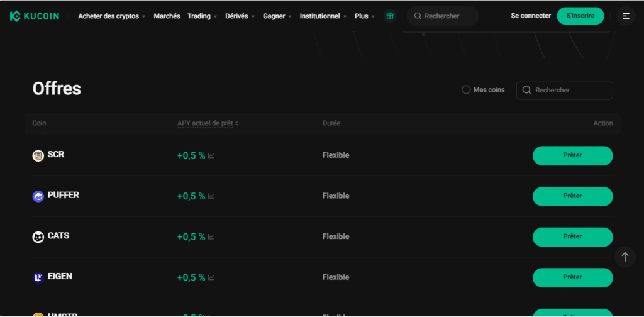Image resolution: width=644 pixels, height=317 pixels.
Task: Open SCR APY history chart icon
Action: [211, 155]
